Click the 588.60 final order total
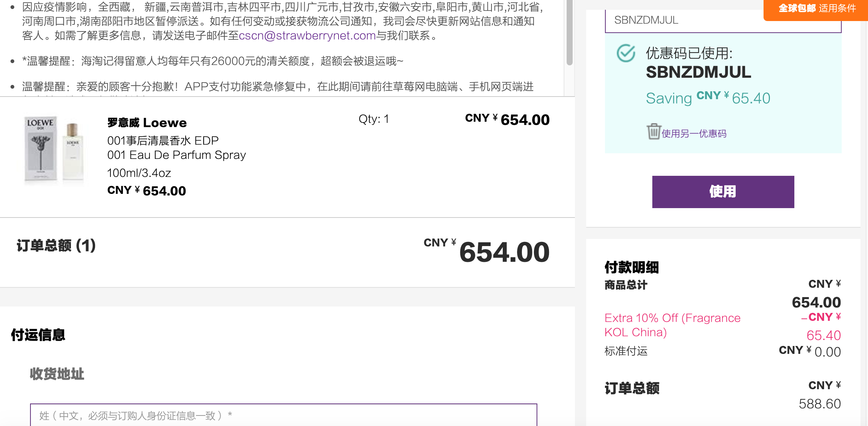868x426 pixels. click(820, 404)
